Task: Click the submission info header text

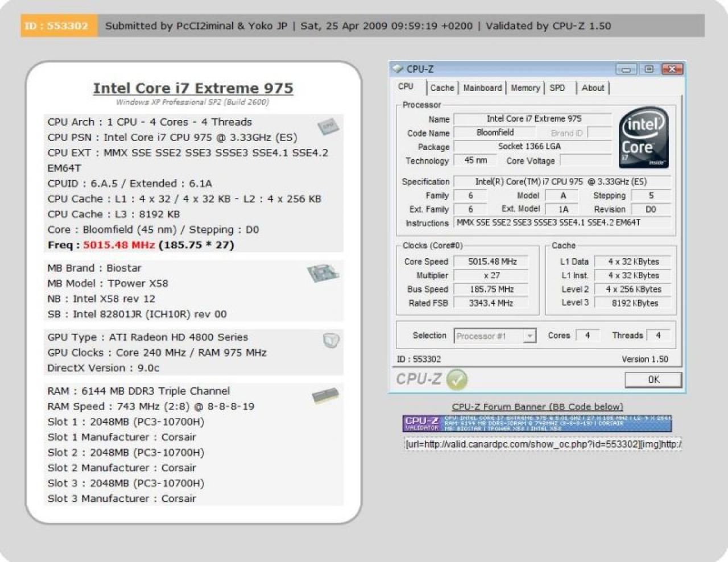Action: click(x=358, y=26)
